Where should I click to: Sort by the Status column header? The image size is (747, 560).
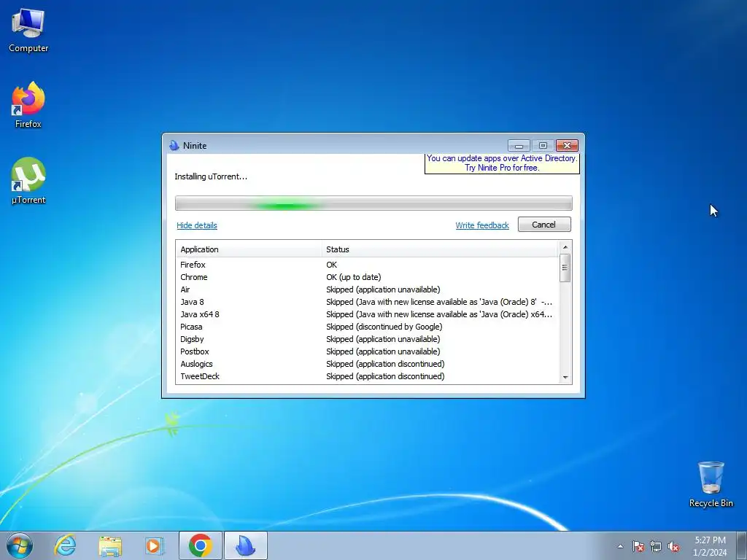coord(440,249)
